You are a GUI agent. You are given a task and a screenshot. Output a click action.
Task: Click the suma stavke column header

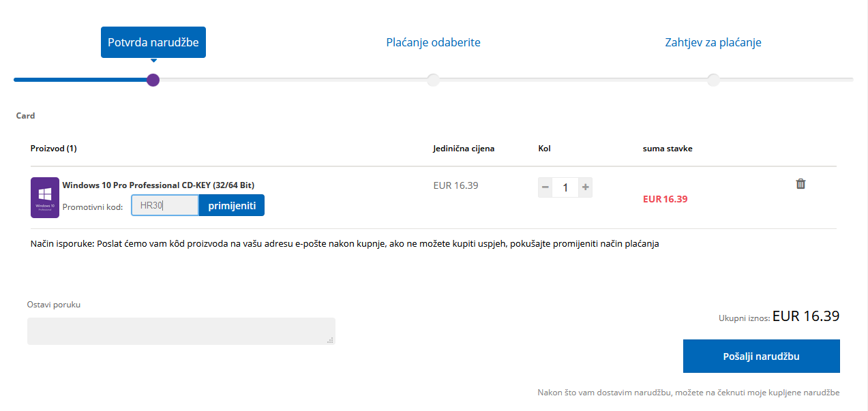[x=668, y=149]
